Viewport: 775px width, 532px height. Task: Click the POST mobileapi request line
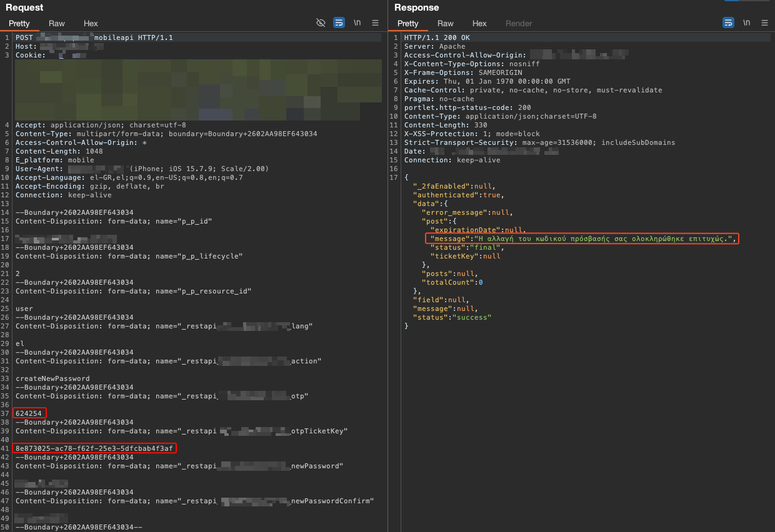(94, 37)
